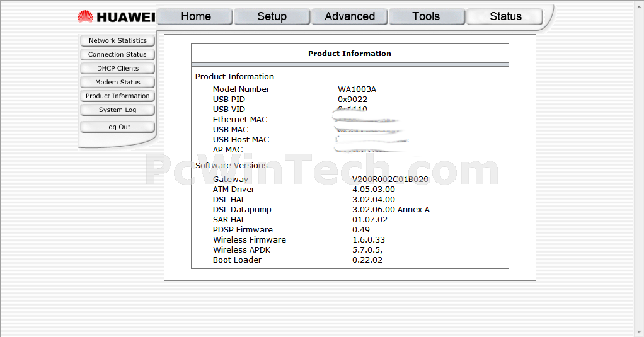644x337 pixels.
Task: Click the Model Number label
Action: [x=241, y=89]
